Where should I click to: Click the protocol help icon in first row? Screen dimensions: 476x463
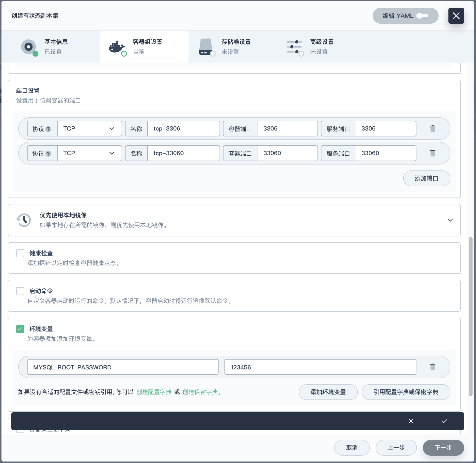[48, 129]
